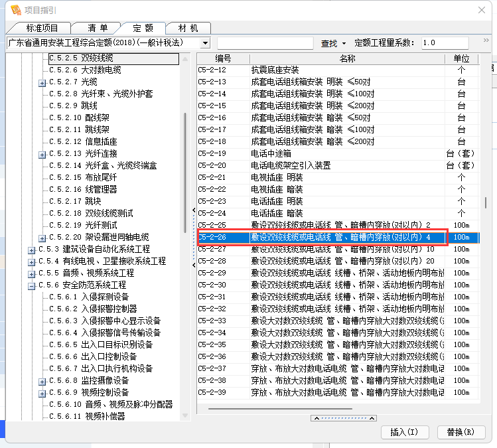Image resolution: width=497 pixels, height=448 pixels.
Task: Select tree item C.5.6.5 出入口目标识别设备
Action: pyautogui.click(x=101, y=345)
